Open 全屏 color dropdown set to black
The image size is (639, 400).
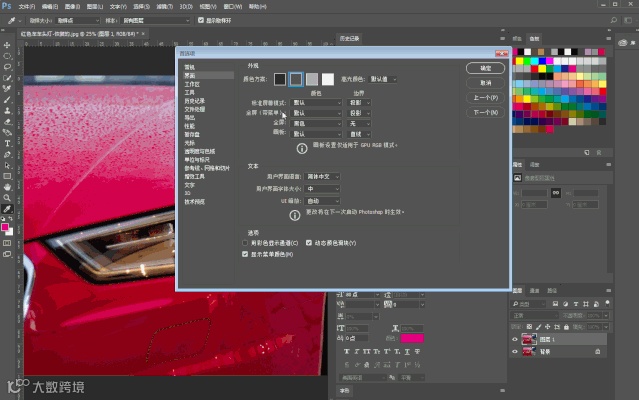click(316, 123)
